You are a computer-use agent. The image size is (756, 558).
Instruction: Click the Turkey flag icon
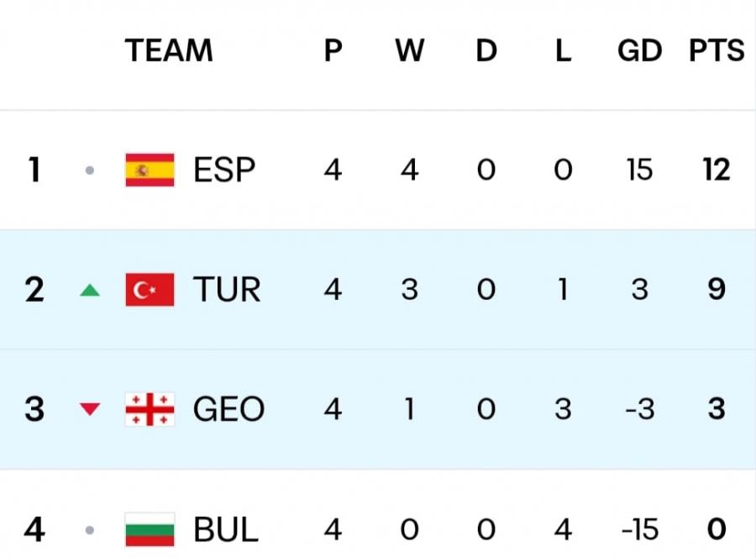click(150, 290)
